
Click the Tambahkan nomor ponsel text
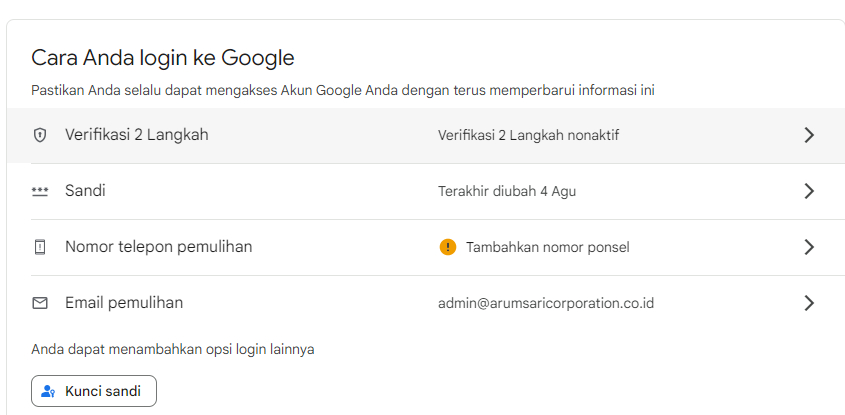pos(548,247)
